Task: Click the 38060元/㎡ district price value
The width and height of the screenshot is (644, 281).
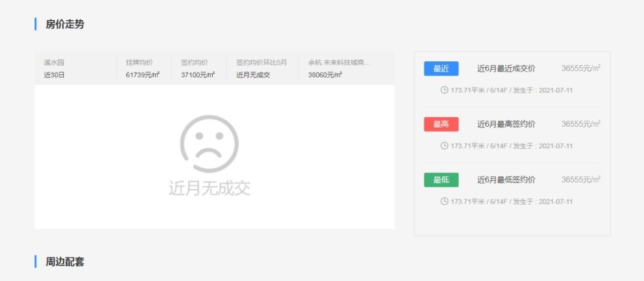Action: point(325,75)
